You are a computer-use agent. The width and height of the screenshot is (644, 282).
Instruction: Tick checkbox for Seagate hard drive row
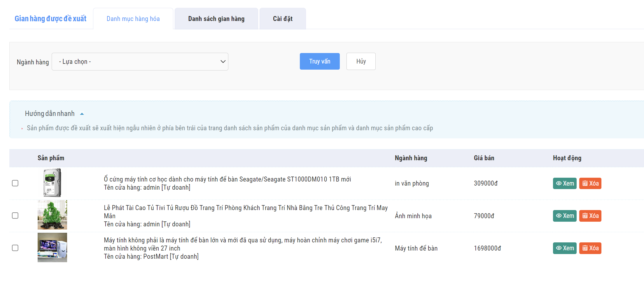click(x=15, y=183)
